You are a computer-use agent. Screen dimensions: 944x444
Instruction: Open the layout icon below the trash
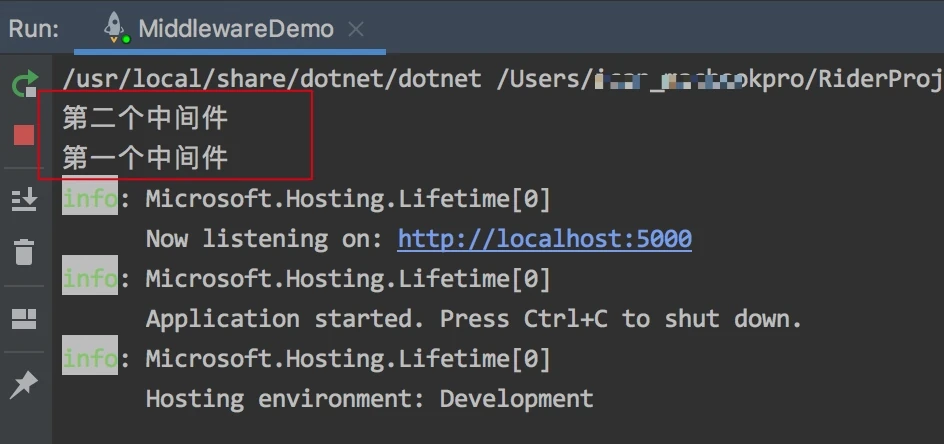coord(24,319)
